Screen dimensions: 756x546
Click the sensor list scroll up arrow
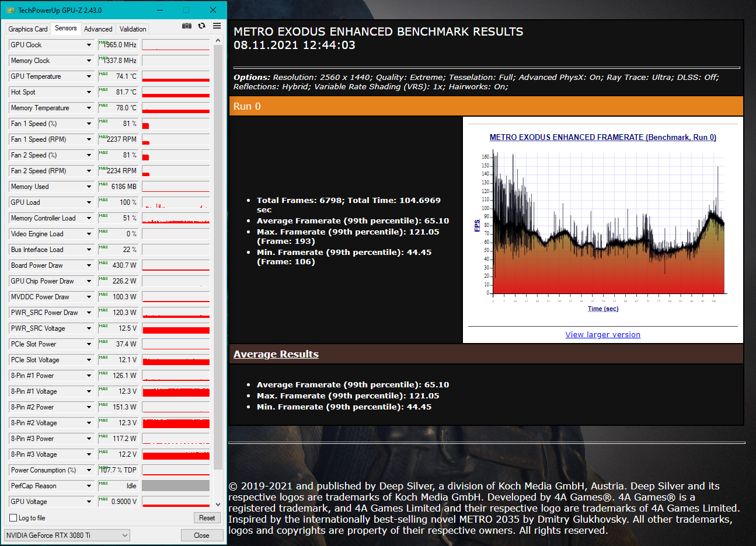click(x=218, y=41)
